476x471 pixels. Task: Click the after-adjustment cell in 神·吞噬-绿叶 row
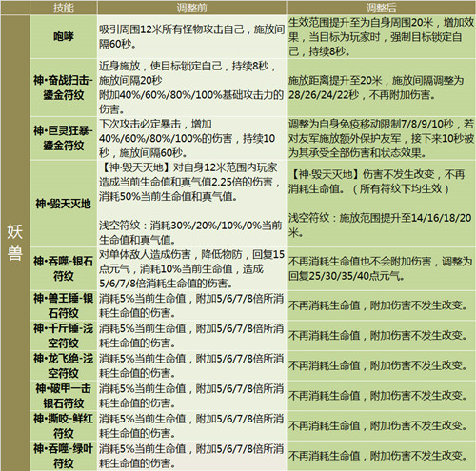381,456
